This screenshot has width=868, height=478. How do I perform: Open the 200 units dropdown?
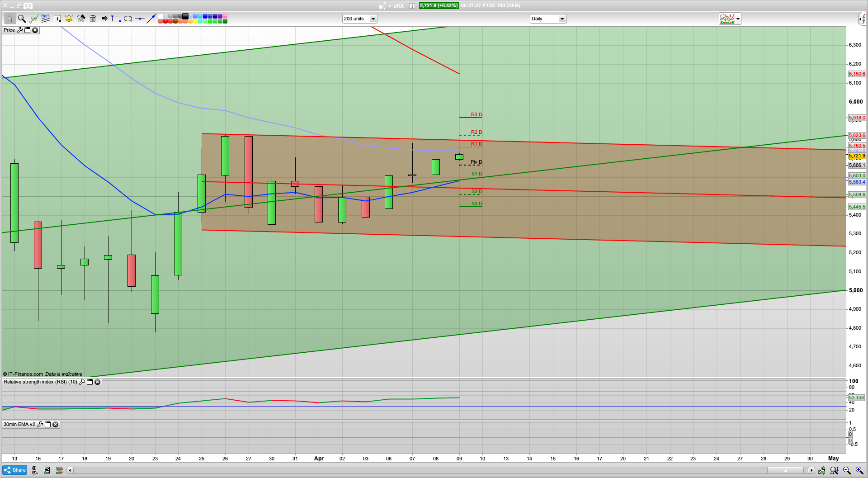[373, 19]
